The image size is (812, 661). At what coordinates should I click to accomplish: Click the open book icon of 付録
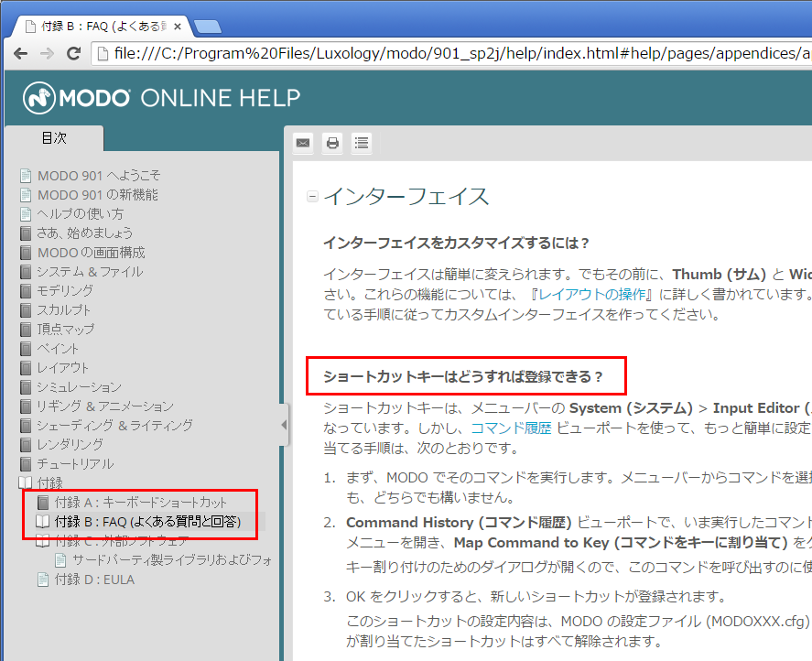[x=26, y=482]
